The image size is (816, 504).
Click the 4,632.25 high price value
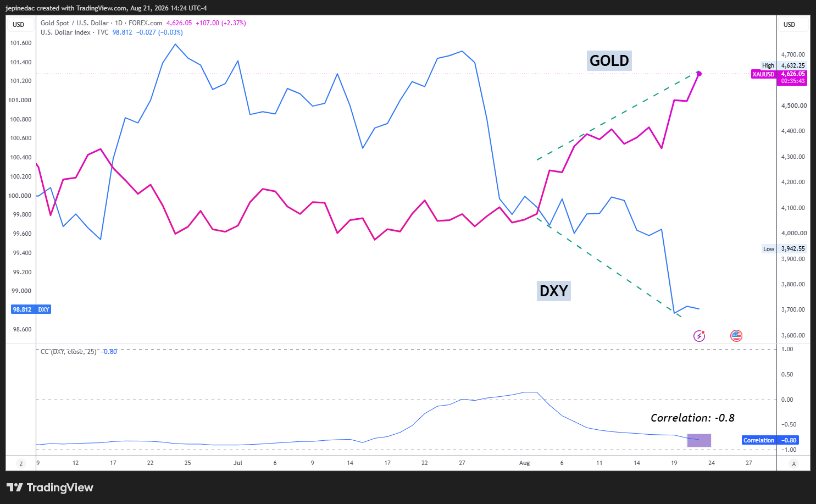coord(793,65)
